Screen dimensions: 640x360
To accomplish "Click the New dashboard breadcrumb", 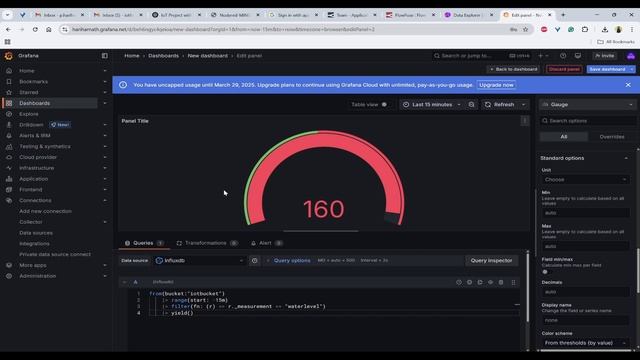I will [x=208, y=56].
